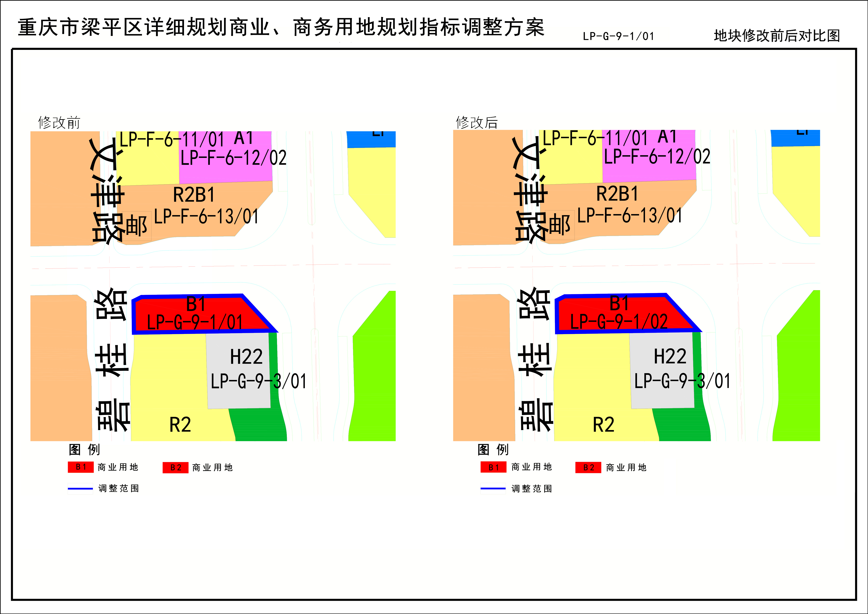Click the 地块修改前后对比图 title text
This screenshot has width=868, height=614.
pos(777,36)
